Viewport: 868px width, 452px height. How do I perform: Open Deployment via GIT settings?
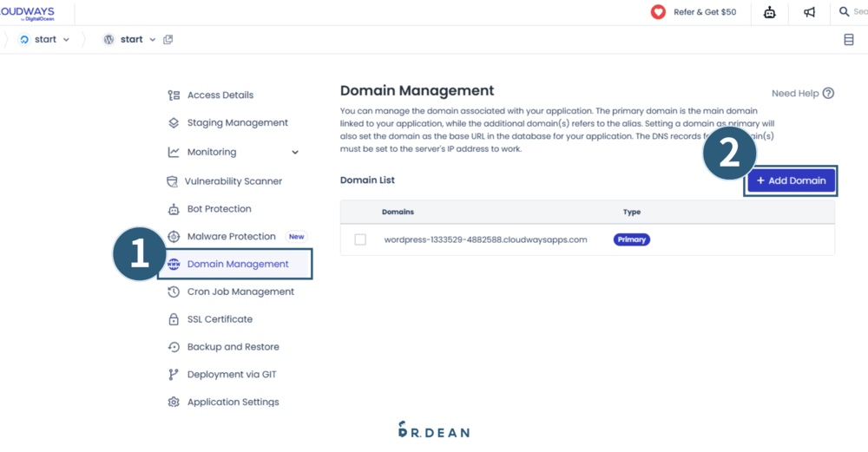[x=231, y=375]
